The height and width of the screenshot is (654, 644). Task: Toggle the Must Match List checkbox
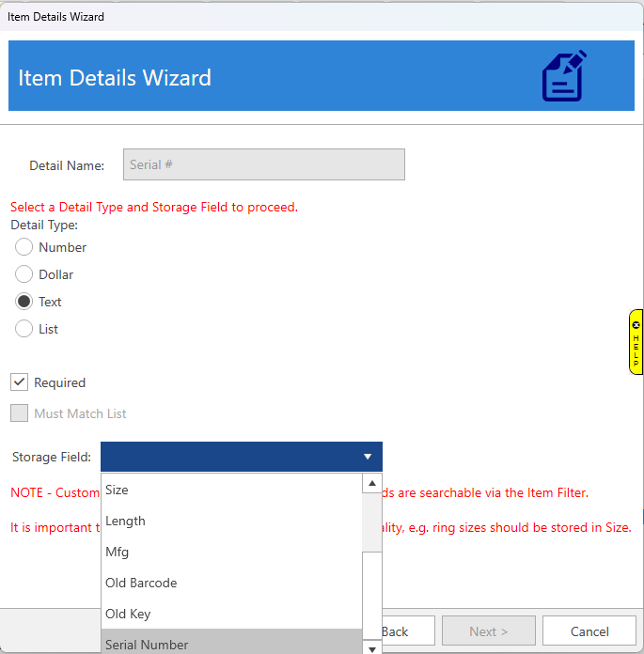click(x=19, y=413)
